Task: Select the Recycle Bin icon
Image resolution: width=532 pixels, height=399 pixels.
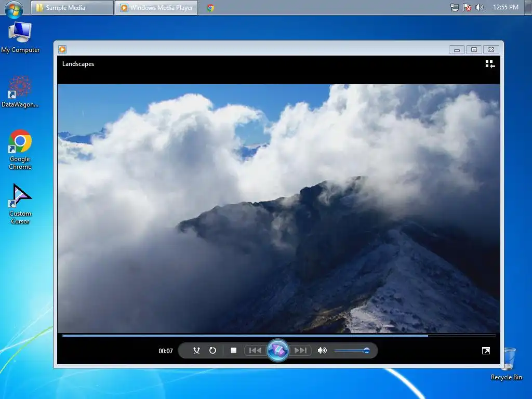Action: click(507, 364)
